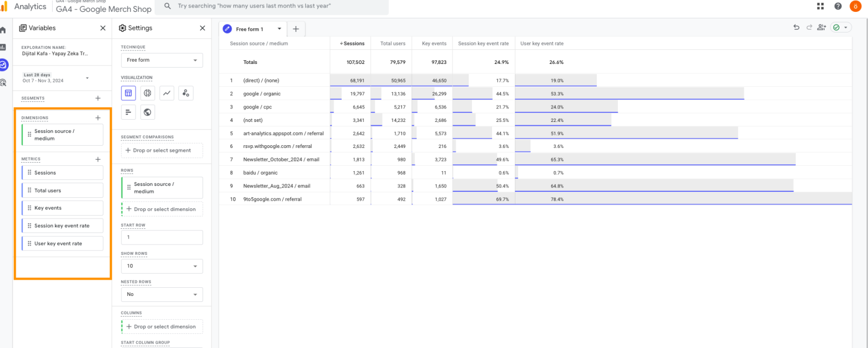This screenshot has width=868, height=348.
Task: Select the Scatterplot visualization
Action: point(186,93)
